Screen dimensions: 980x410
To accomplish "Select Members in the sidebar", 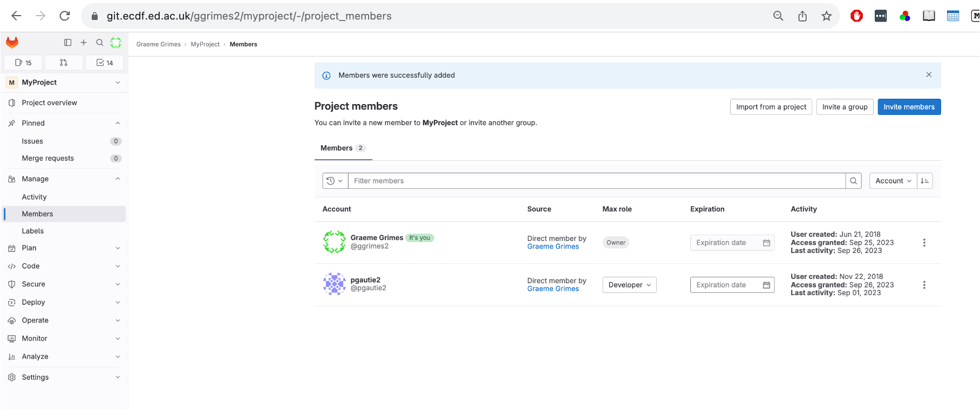I will pyautogui.click(x=65, y=214).
